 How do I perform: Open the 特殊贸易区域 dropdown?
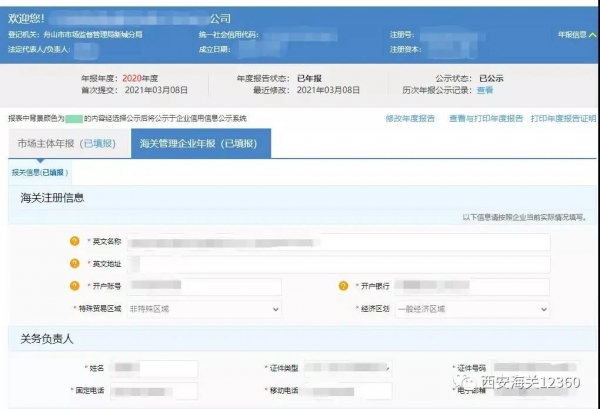[203, 309]
